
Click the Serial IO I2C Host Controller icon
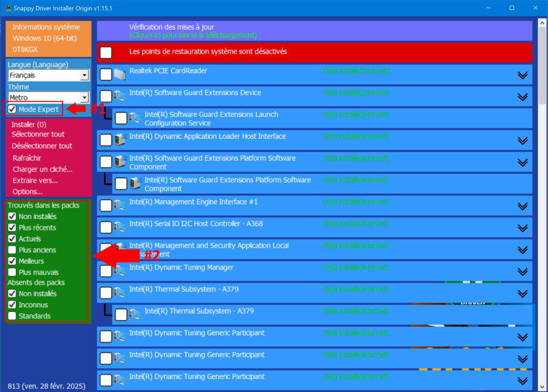(120, 227)
